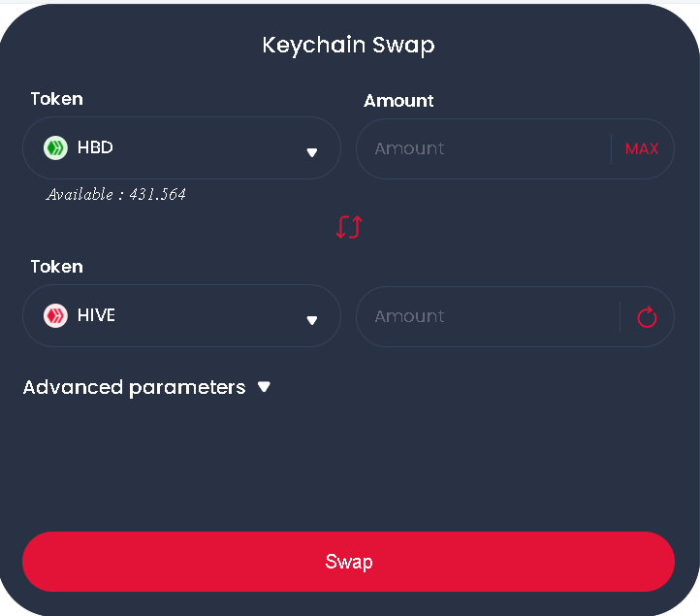Click the Token label above HBD
The height and width of the screenshot is (616, 700).
[x=56, y=99]
